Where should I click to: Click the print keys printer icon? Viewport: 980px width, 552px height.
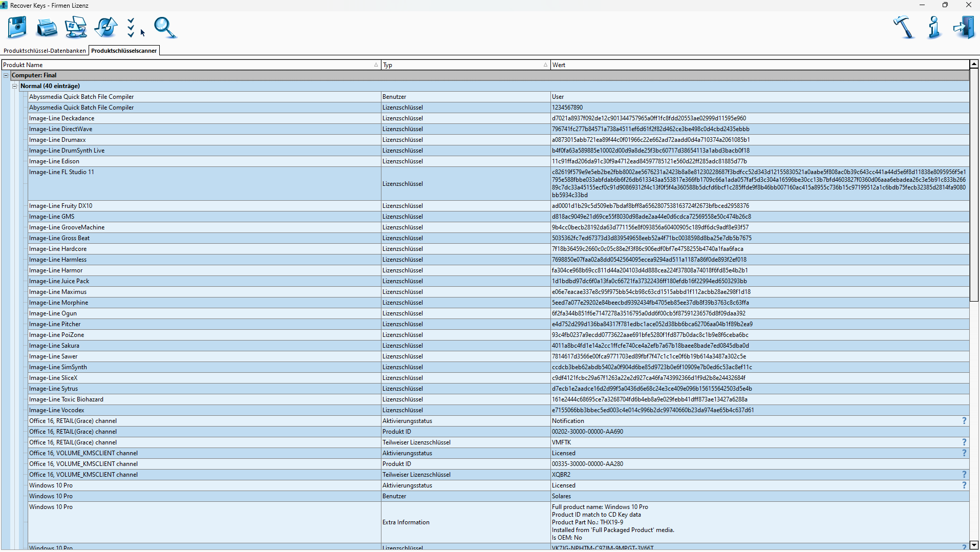point(47,27)
